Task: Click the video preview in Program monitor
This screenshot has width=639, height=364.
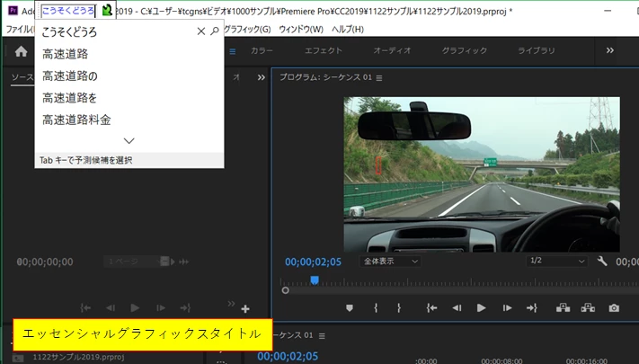Action: [482, 174]
